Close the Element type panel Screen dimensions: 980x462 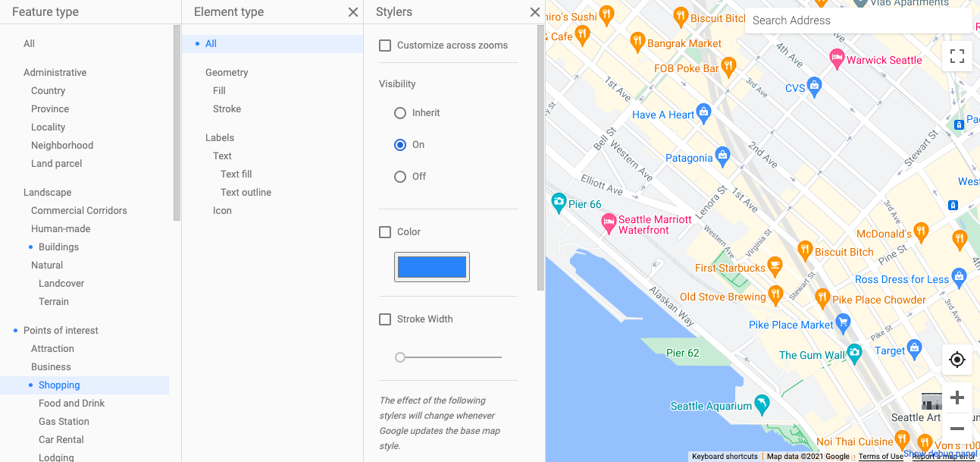(x=353, y=12)
